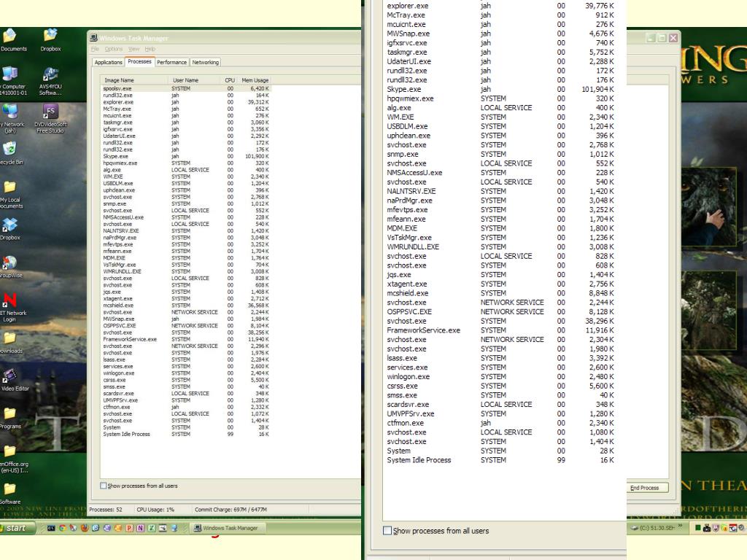Sort by the Mem Usage column header
Image resolution: width=747 pixels, height=560 pixels.
(x=255, y=80)
